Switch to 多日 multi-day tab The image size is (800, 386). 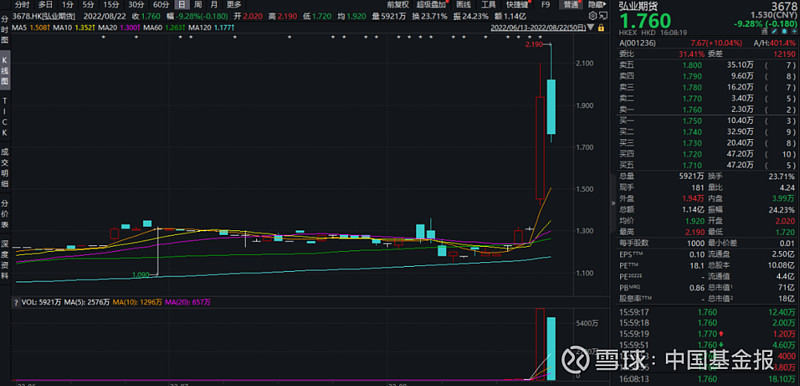click(45, 5)
